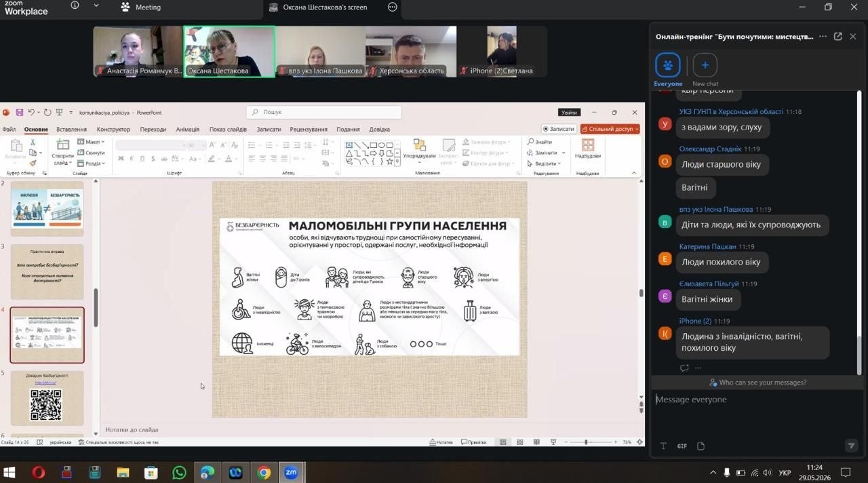Click the Format Painter brush icon
This screenshot has height=483, width=868.
point(33,163)
